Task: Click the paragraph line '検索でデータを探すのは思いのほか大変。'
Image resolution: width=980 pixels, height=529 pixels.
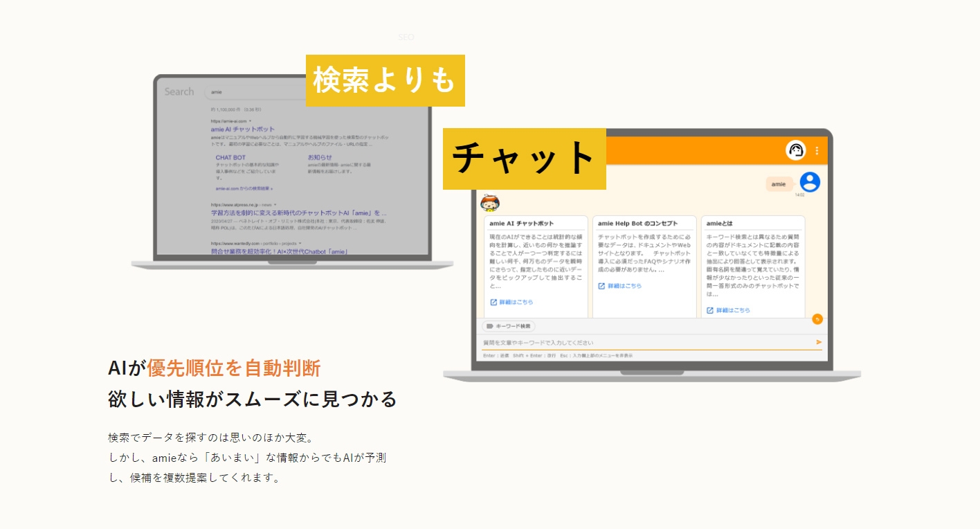Action: tap(212, 438)
